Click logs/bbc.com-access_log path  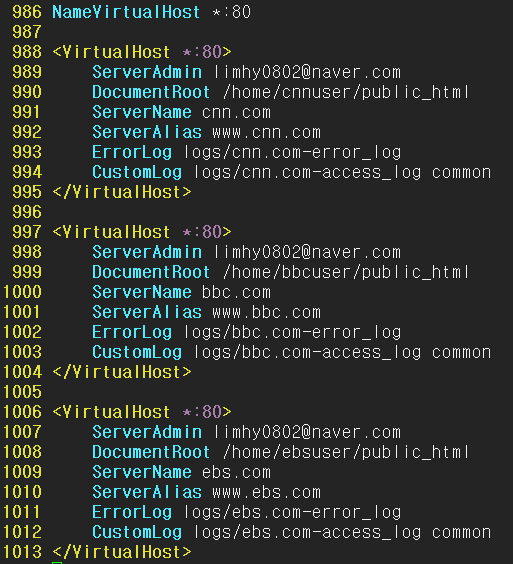click(x=307, y=352)
